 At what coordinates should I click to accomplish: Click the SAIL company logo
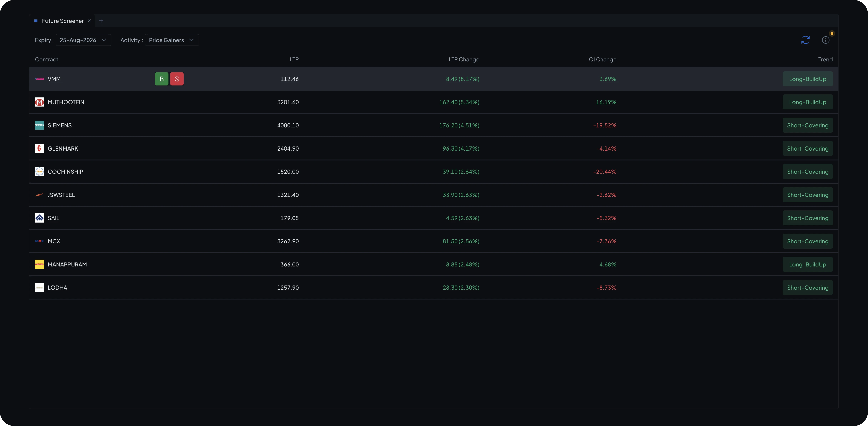click(x=39, y=218)
